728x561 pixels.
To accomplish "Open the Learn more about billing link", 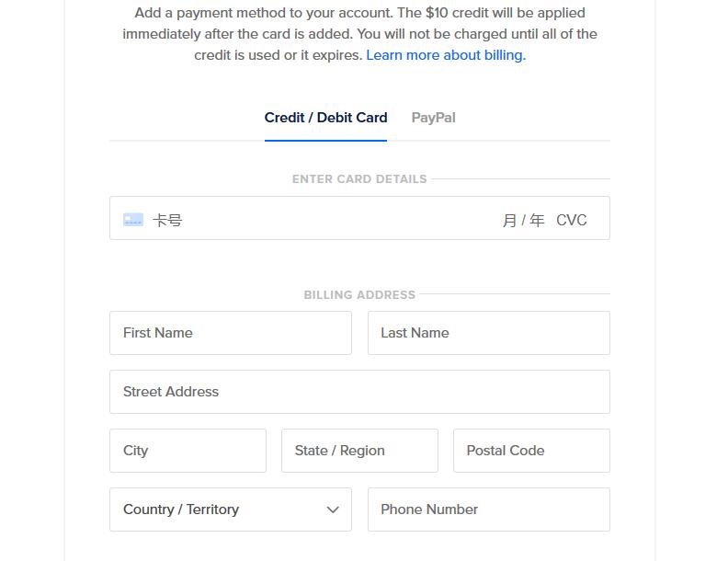I will pos(446,55).
